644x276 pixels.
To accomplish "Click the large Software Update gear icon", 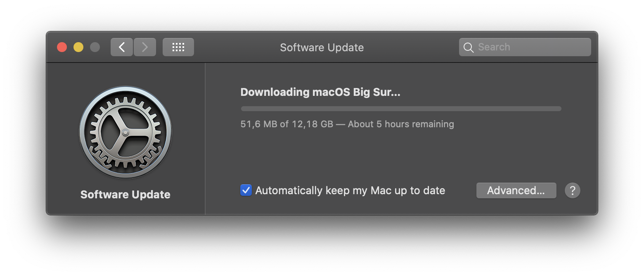I will [125, 132].
